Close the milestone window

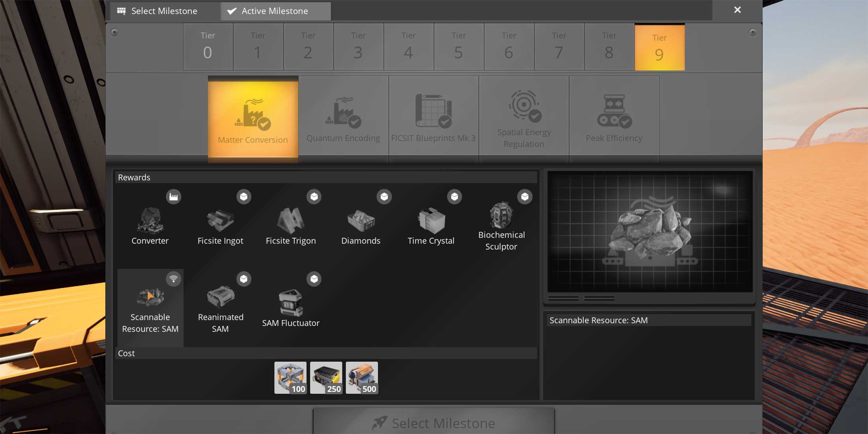pos(737,10)
